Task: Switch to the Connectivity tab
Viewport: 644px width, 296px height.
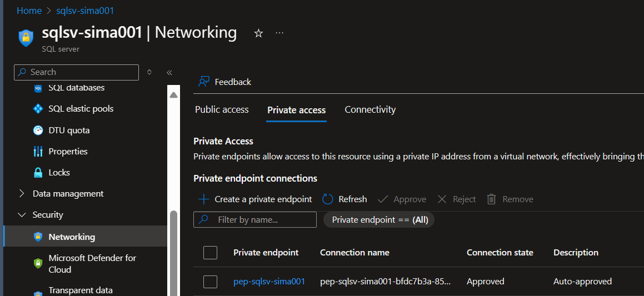Action: 370,109
